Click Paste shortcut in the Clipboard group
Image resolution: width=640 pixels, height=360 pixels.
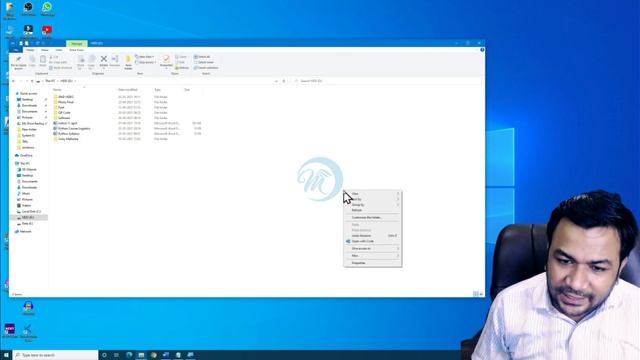(60, 68)
